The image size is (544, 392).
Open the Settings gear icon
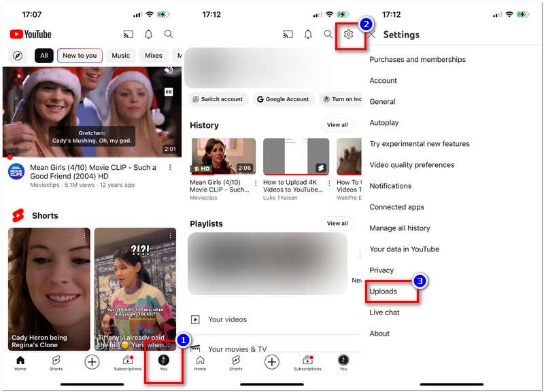[348, 34]
